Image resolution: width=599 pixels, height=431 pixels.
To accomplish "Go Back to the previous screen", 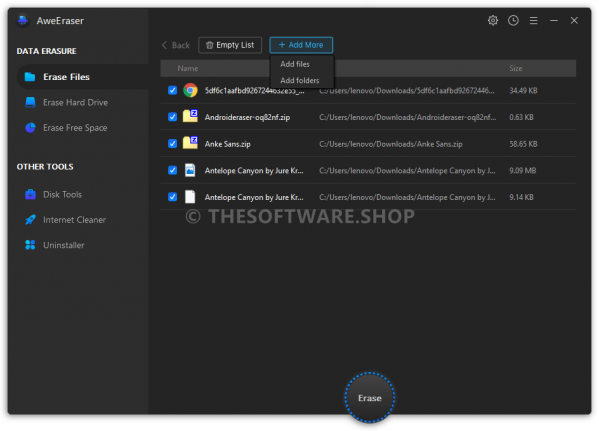I will [x=176, y=45].
